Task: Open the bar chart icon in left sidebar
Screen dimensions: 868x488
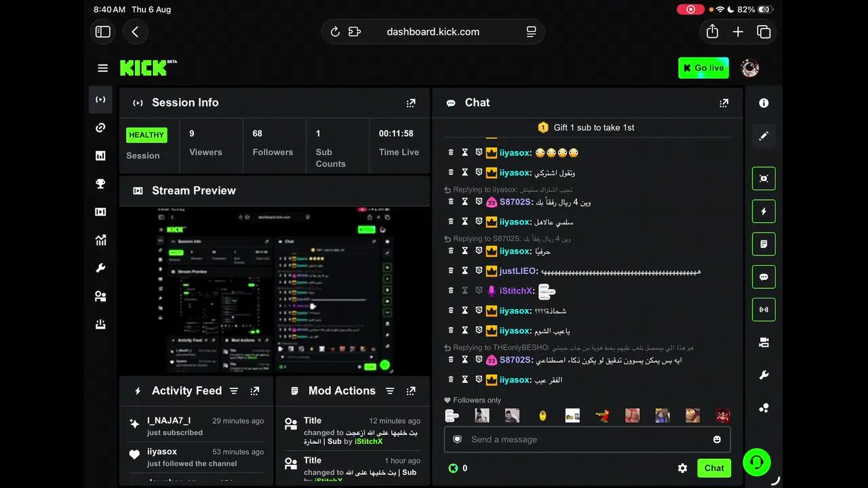Action: [100, 156]
